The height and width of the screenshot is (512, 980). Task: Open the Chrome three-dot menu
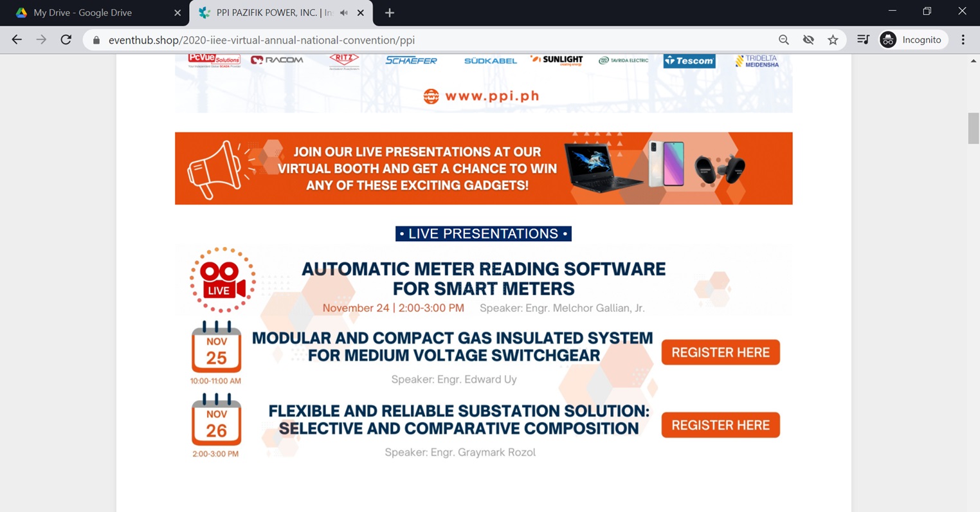pos(963,40)
